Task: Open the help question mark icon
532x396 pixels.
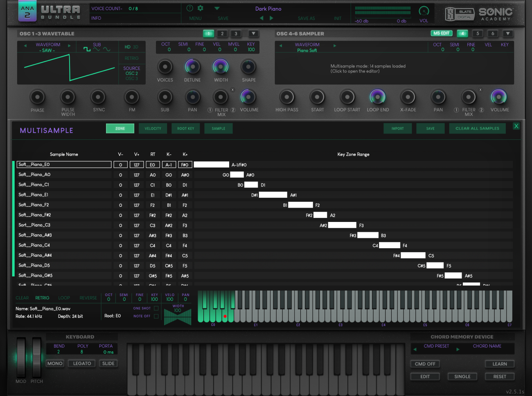Action: pos(189,8)
